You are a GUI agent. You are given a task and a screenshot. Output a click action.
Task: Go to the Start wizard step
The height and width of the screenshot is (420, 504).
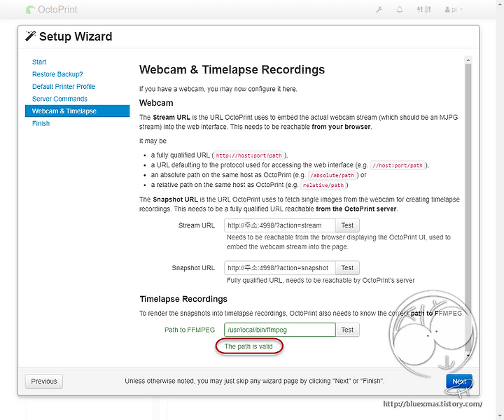(39, 62)
